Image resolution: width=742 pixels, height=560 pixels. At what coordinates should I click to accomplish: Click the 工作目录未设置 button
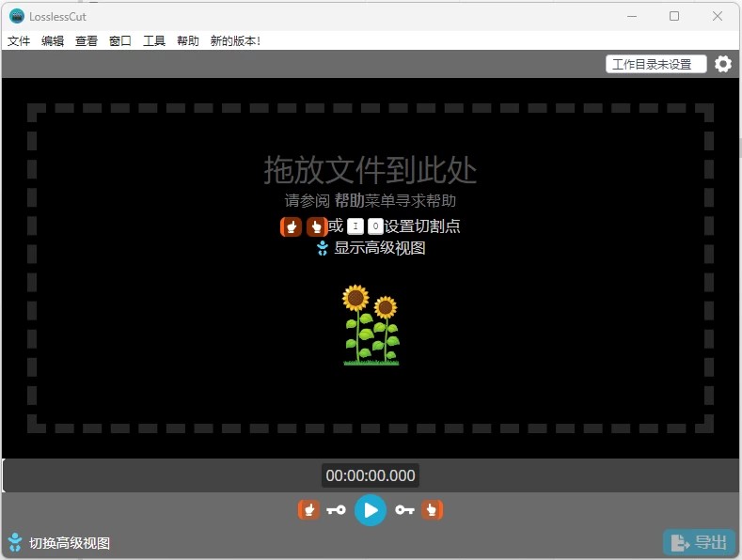[x=655, y=64]
